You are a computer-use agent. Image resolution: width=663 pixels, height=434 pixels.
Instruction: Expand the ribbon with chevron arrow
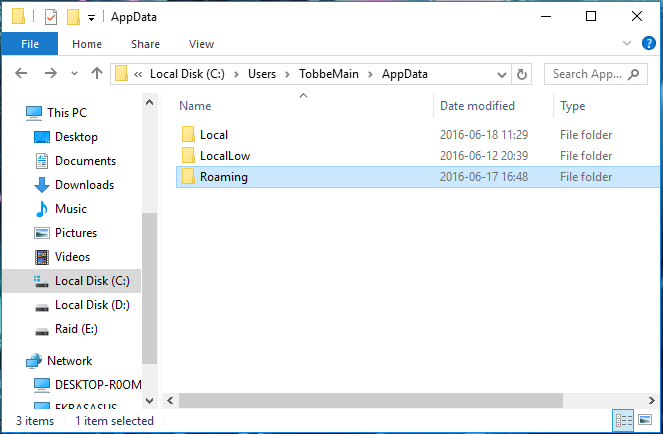[627, 43]
